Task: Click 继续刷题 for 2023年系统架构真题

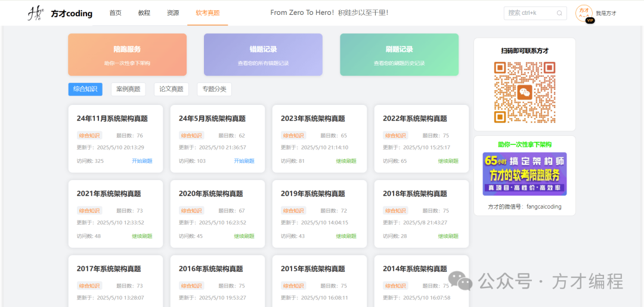Action: [346, 161]
